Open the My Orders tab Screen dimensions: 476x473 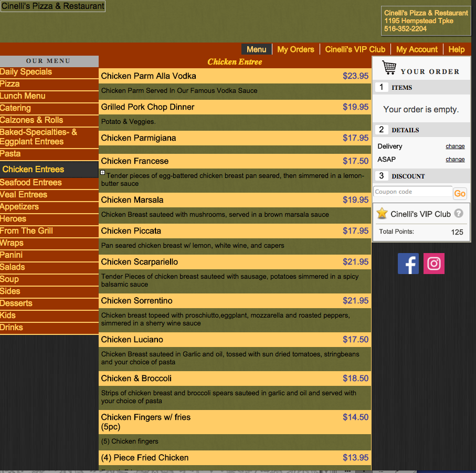click(x=295, y=49)
